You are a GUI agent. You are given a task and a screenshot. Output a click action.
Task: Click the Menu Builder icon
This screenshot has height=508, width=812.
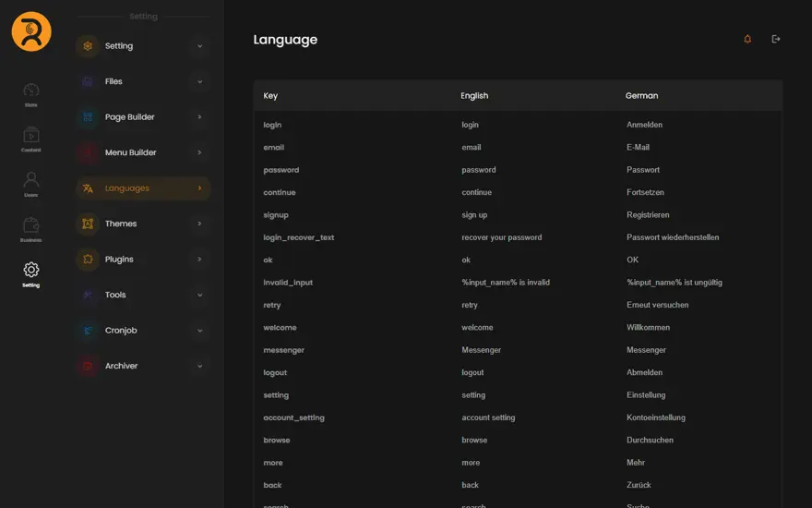click(88, 152)
